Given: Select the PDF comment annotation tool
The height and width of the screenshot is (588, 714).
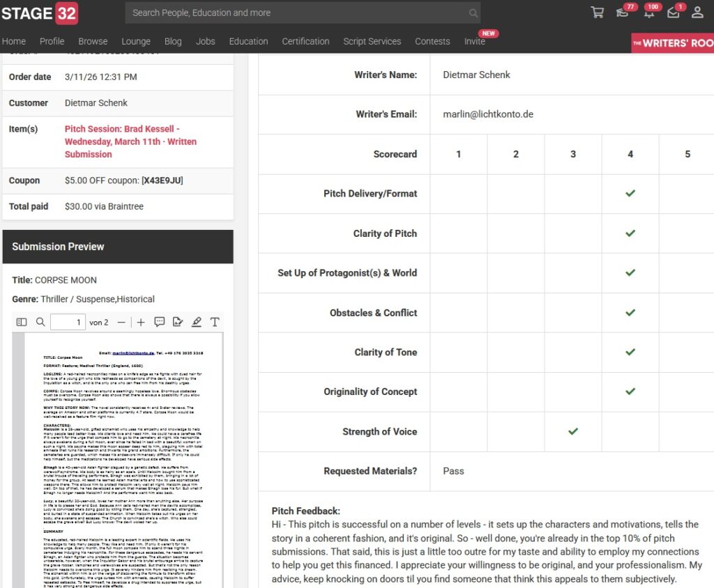Looking at the screenshot, I should coord(160,322).
